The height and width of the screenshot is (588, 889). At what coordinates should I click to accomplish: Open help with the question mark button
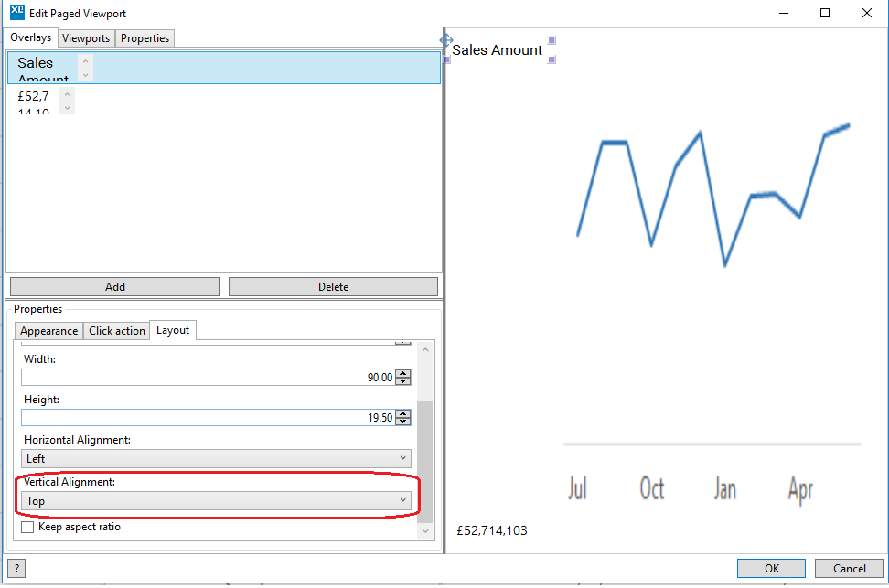[x=16, y=568]
